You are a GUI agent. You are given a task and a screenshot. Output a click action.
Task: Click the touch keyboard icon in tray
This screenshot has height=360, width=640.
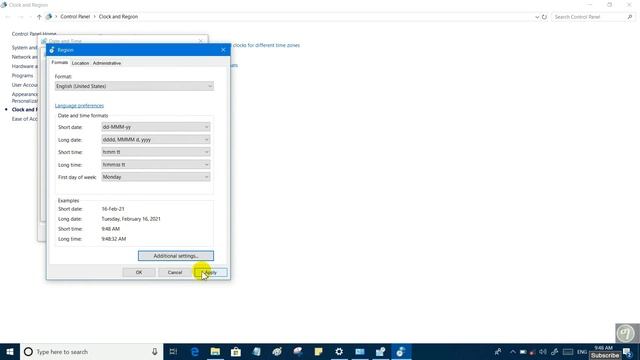click(x=568, y=352)
